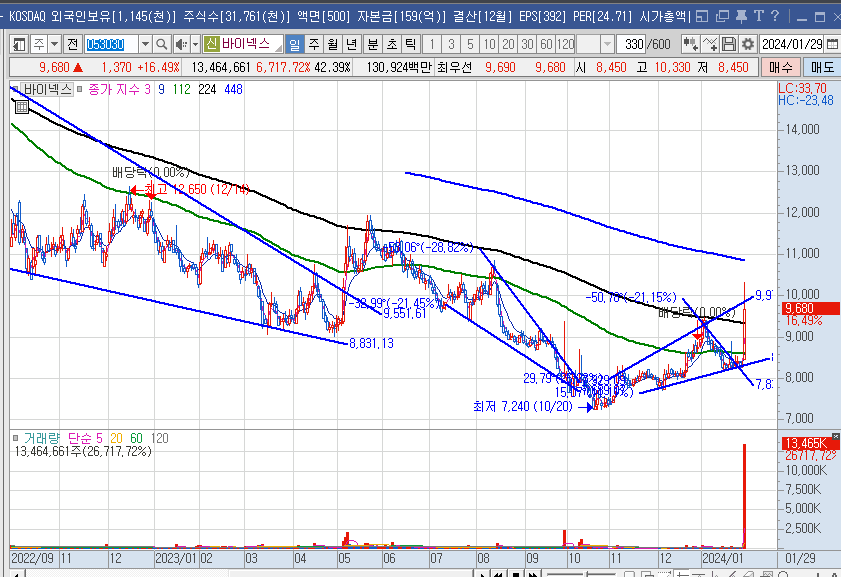This screenshot has height=577, width=841.
Task: Click the window layout icon in title bar
Action: 702,17
